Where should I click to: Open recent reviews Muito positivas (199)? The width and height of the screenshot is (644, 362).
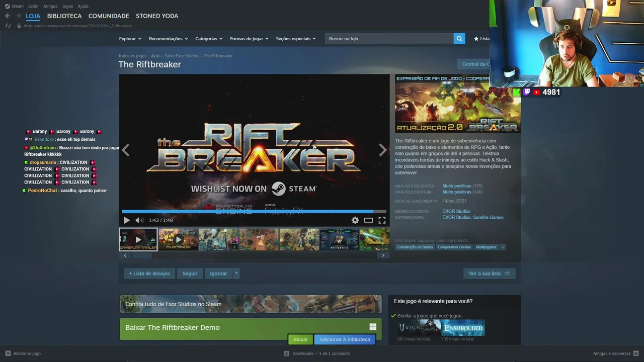462,186
